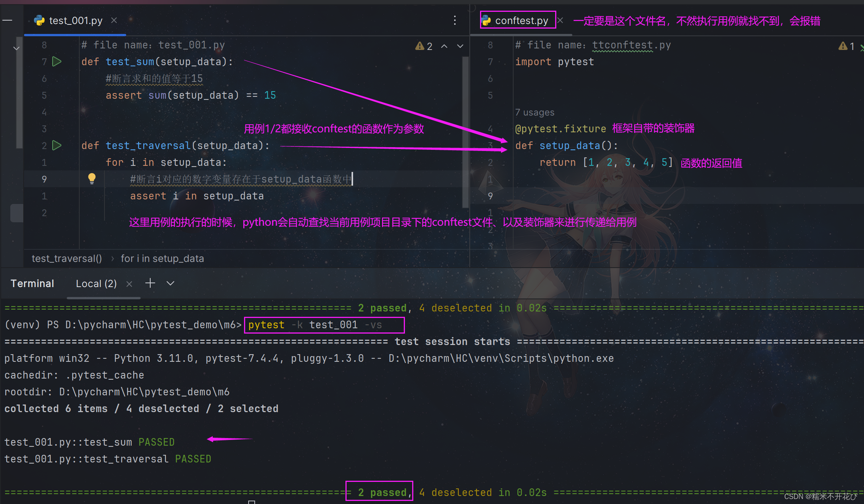Switch to the test_001.py tab
Viewport: 864px width, 504px height.
tap(75, 21)
